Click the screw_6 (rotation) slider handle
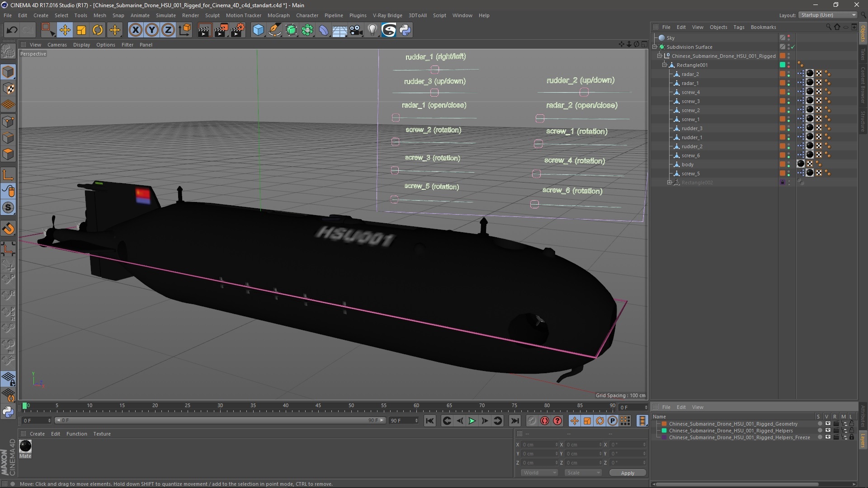This screenshot has width=868, height=488. click(x=534, y=204)
